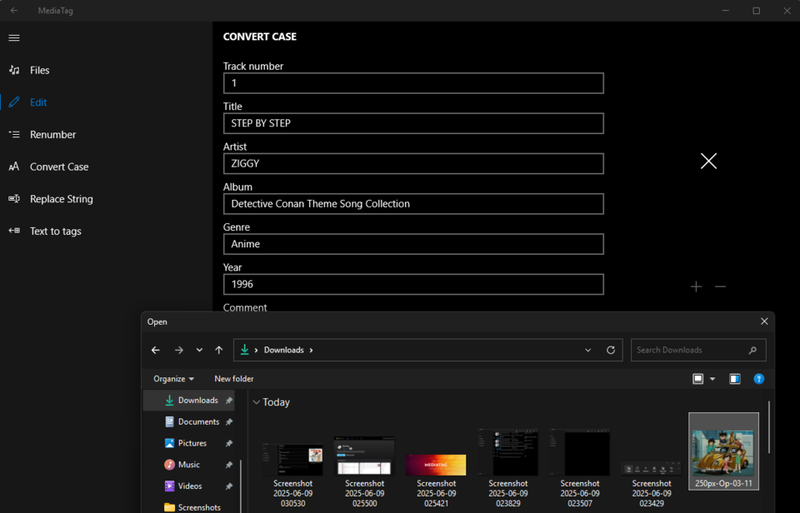Open the hamburger navigation menu

(14, 38)
